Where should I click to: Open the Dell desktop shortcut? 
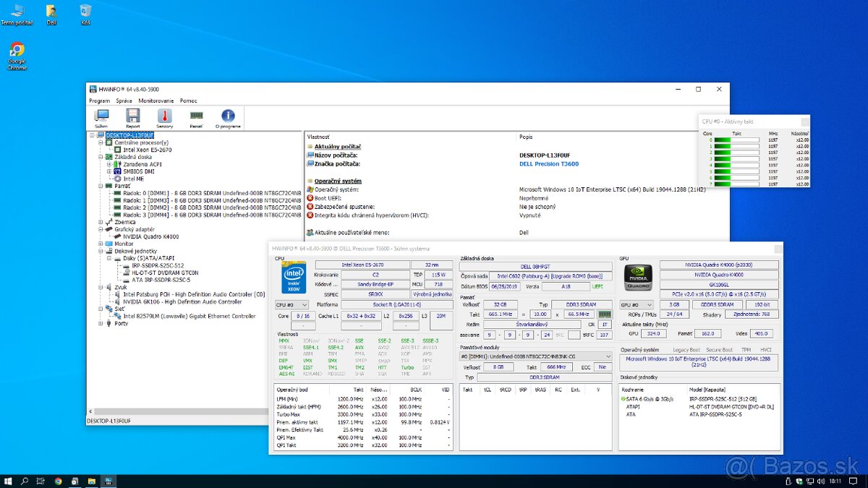51,12
